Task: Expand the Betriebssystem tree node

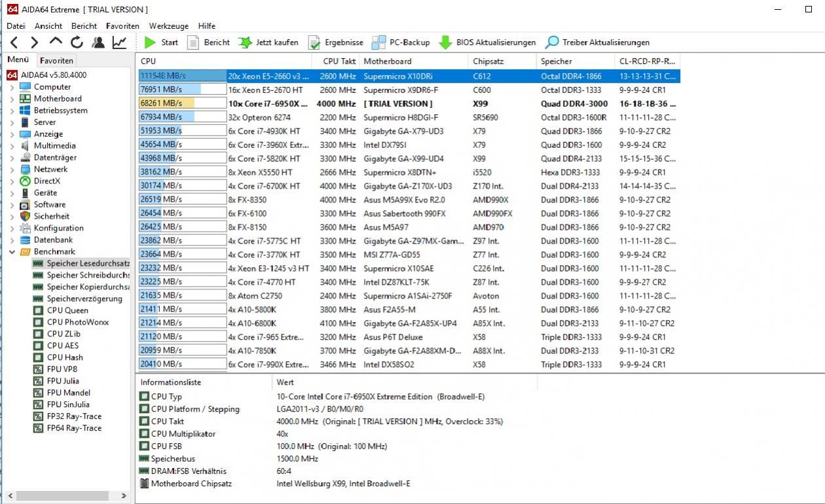Action: coord(12,111)
